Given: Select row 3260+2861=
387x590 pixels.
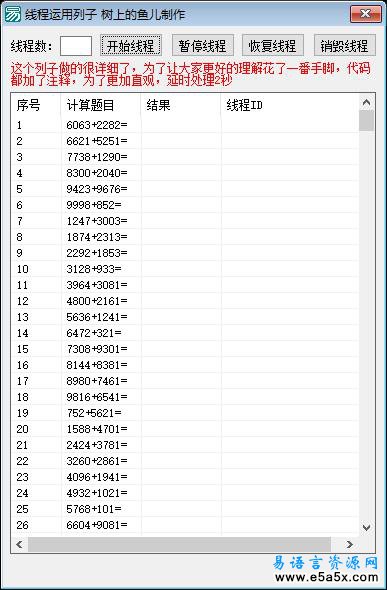Looking at the screenshot, I should click(185, 461).
